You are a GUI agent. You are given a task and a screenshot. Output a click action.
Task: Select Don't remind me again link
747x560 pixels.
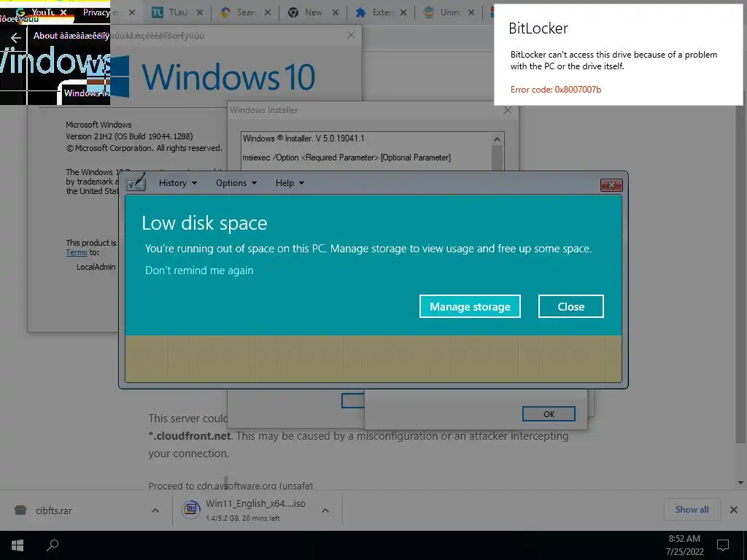coord(199,270)
